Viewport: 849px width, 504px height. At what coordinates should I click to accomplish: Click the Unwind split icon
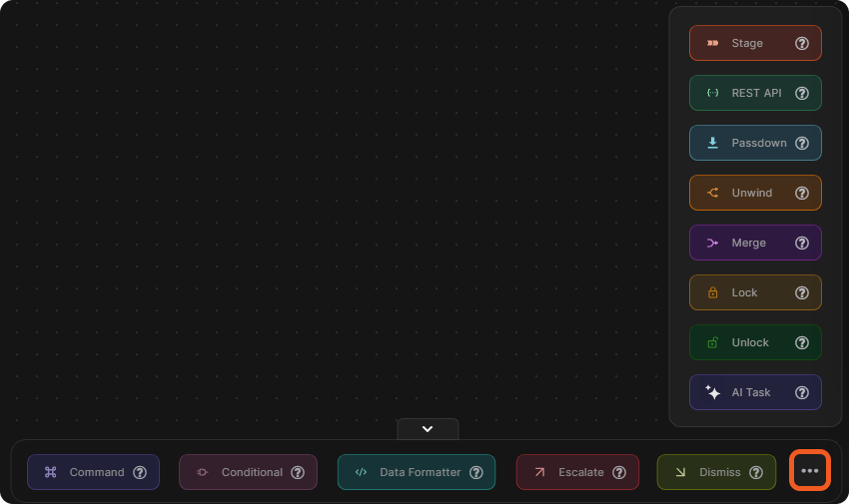[x=712, y=193]
